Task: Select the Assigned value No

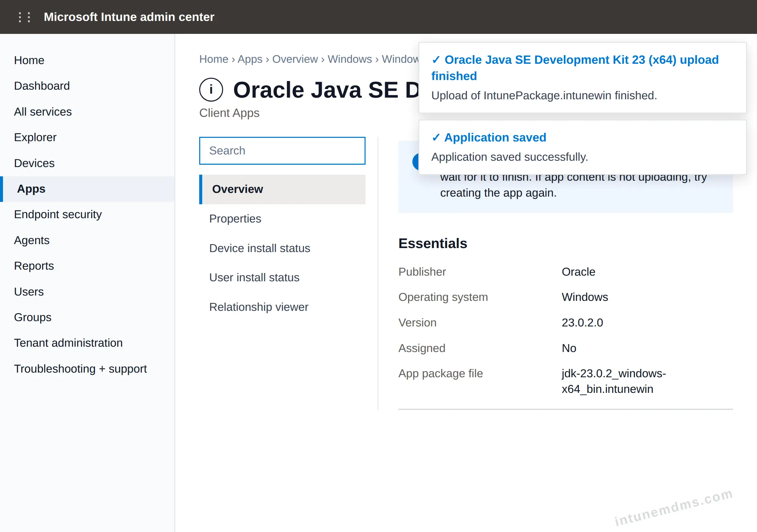Action: point(569,348)
